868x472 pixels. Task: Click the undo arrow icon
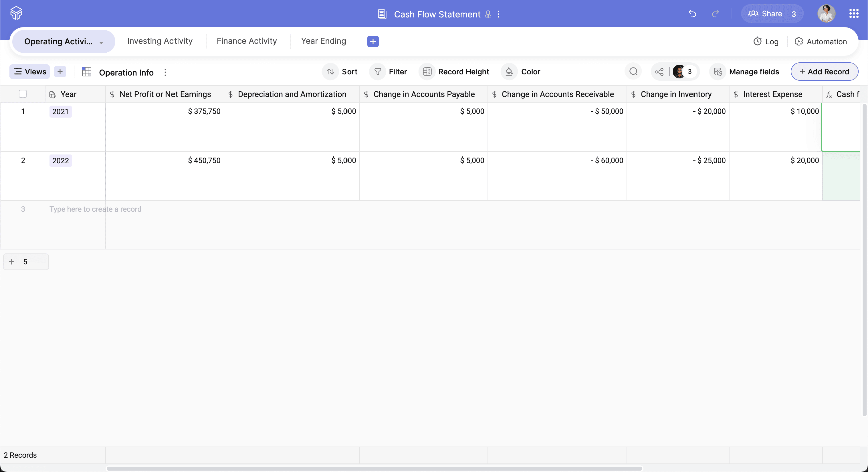pos(692,14)
